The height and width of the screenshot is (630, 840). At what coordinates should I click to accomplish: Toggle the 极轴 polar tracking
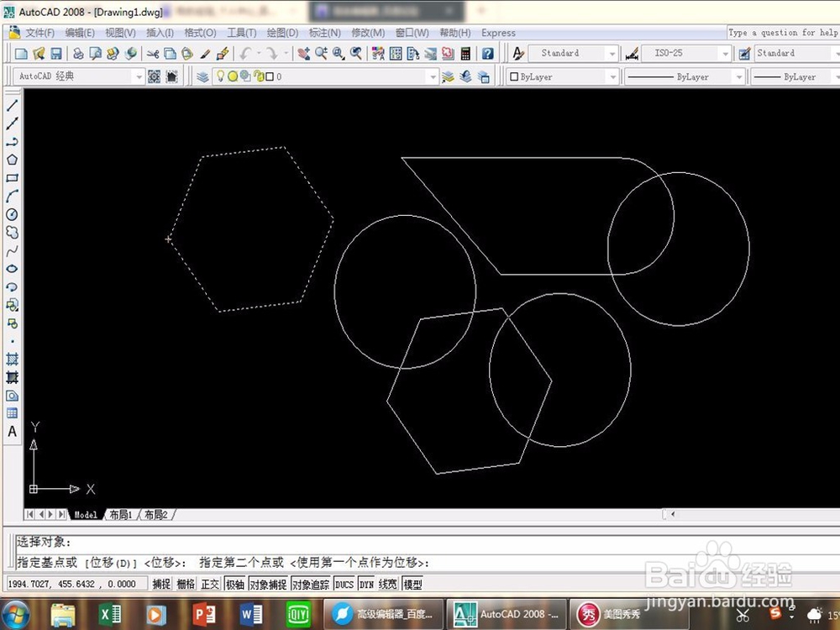[x=235, y=584]
